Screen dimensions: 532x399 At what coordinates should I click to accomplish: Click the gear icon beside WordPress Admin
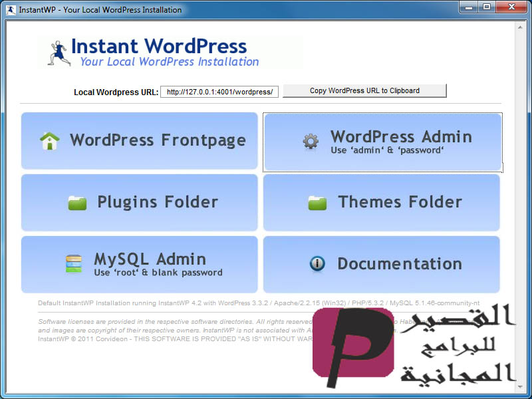311,141
